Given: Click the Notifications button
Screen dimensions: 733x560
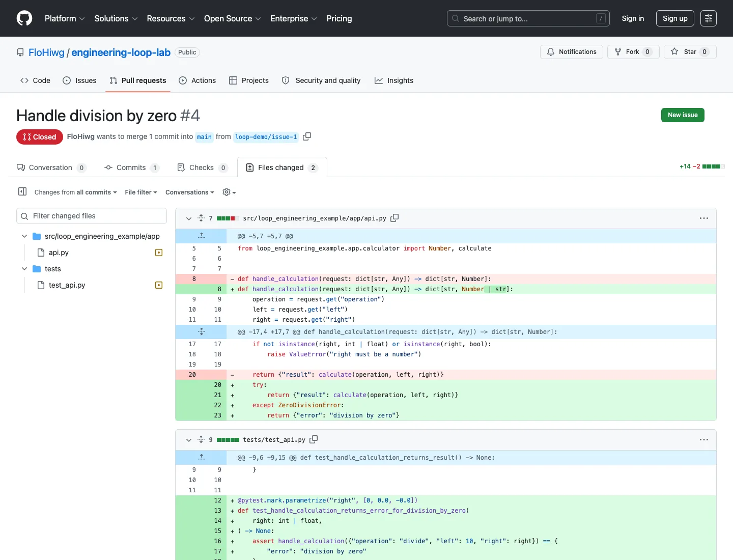Looking at the screenshot, I should (x=572, y=52).
